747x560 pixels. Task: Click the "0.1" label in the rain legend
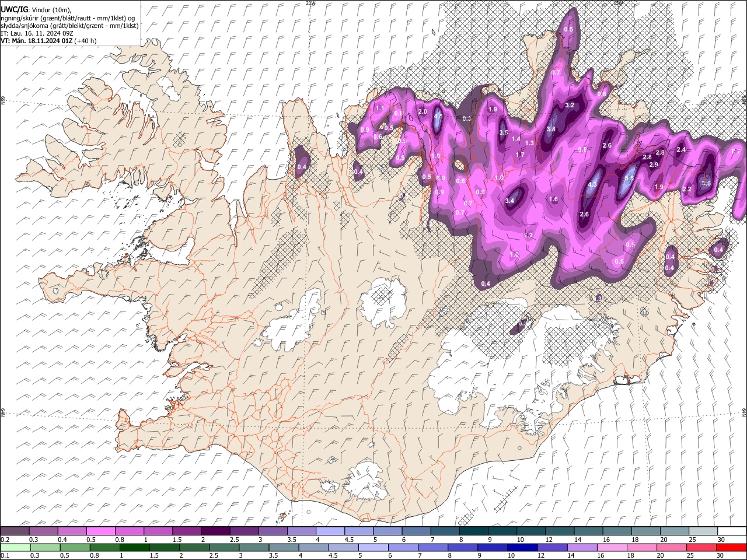(5, 556)
